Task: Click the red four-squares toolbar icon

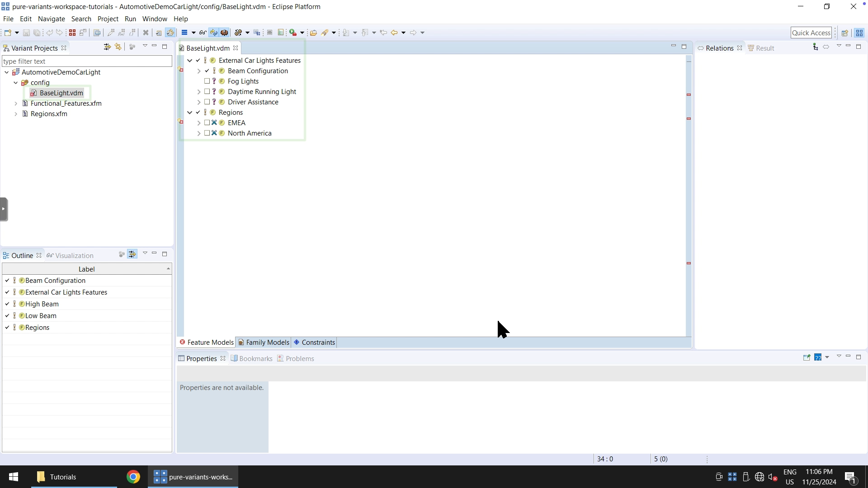Action: (72, 33)
